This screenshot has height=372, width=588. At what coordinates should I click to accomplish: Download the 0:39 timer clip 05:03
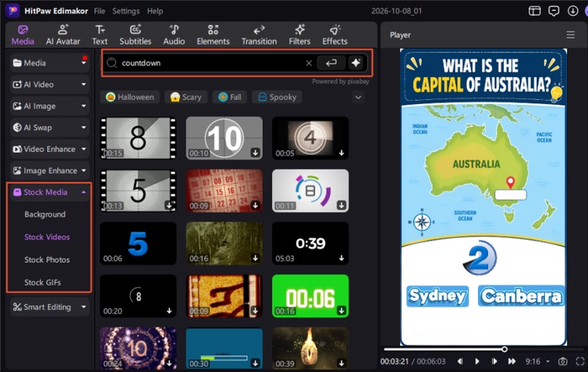[342, 259]
